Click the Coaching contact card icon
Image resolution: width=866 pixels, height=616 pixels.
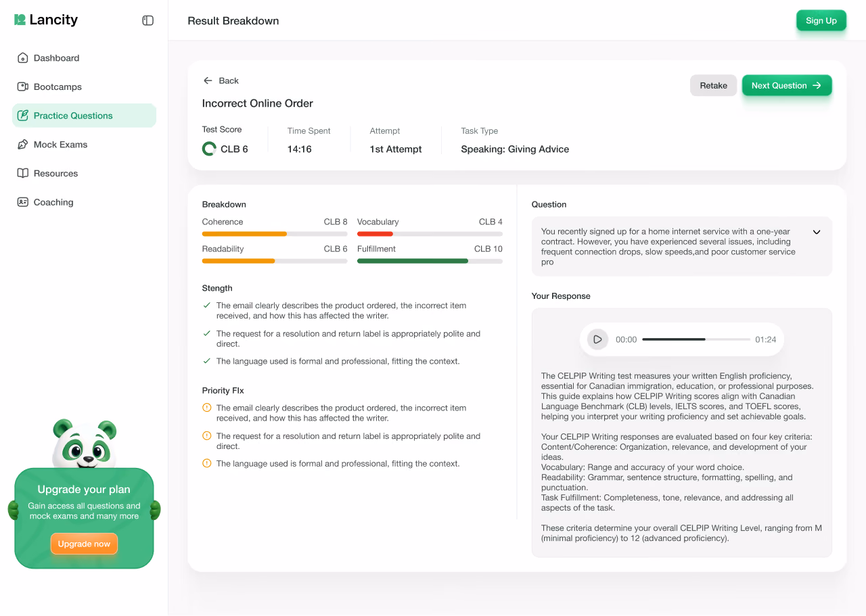(22, 202)
